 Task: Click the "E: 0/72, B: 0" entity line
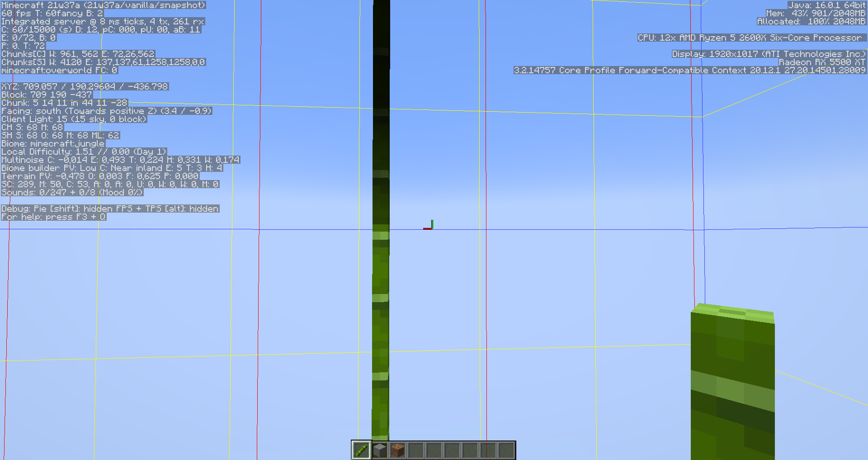(28, 38)
